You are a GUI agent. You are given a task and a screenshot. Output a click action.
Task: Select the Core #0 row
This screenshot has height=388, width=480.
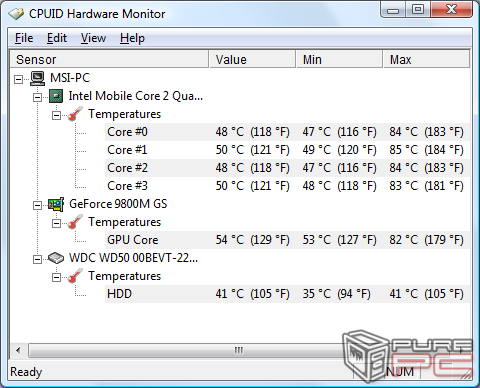point(287,132)
